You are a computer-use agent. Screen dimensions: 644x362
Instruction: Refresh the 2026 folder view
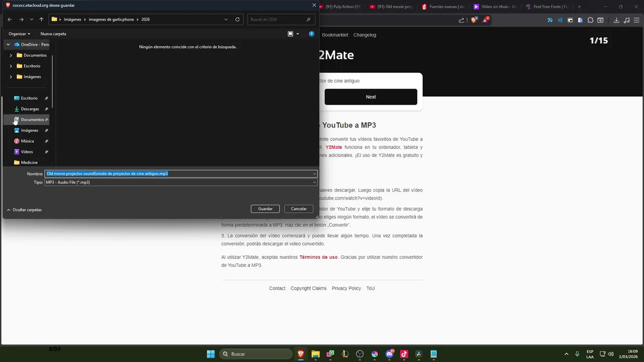click(x=237, y=19)
